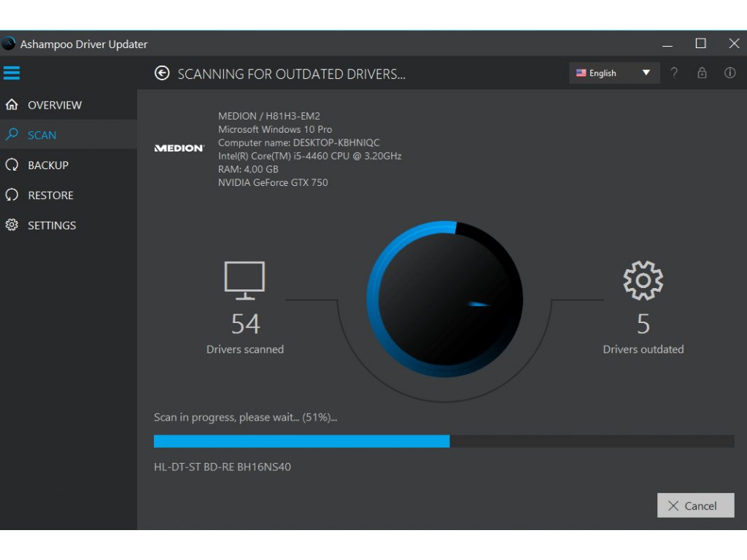Image resolution: width=747 pixels, height=560 pixels.
Task: Click NVIDIA GeForce GTX 750 text
Action: pyautogui.click(x=273, y=182)
